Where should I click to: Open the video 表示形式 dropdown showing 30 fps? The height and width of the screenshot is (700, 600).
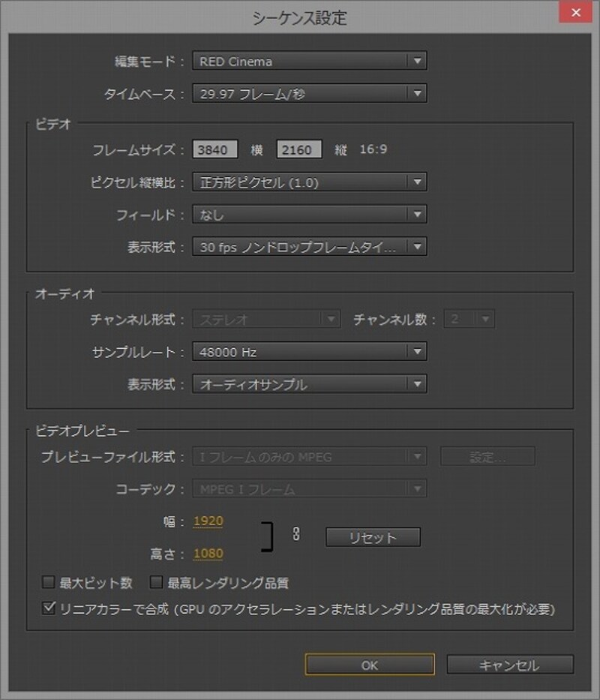point(309,247)
